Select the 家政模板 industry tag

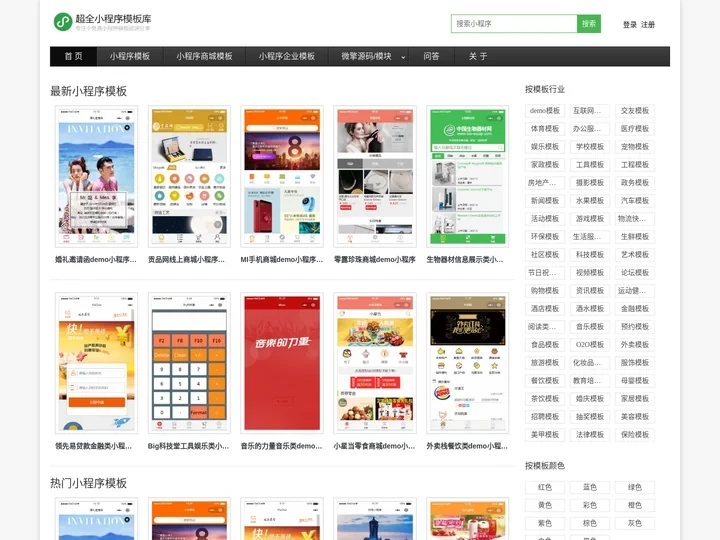tap(545, 164)
